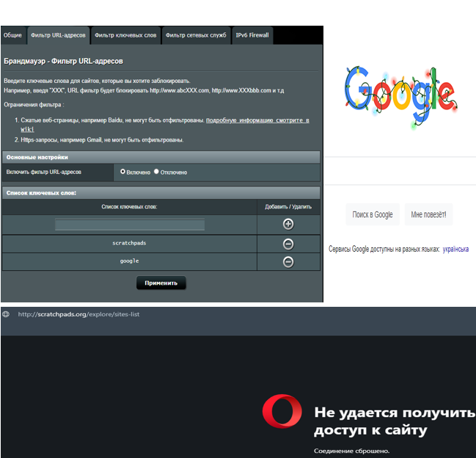Click the Поиск в Google button
This screenshot has width=476, height=458.
point(373,214)
